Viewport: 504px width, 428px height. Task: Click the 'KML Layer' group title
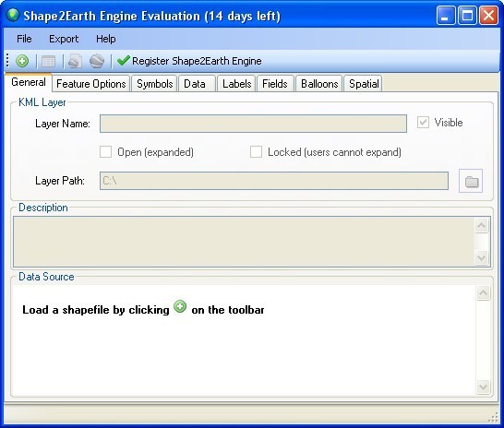pos(42,102)
